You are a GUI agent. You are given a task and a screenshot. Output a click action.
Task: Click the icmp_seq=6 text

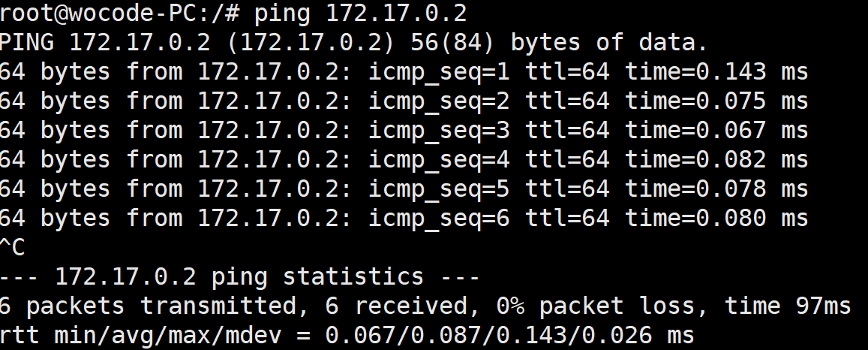[x=439, y=218]
